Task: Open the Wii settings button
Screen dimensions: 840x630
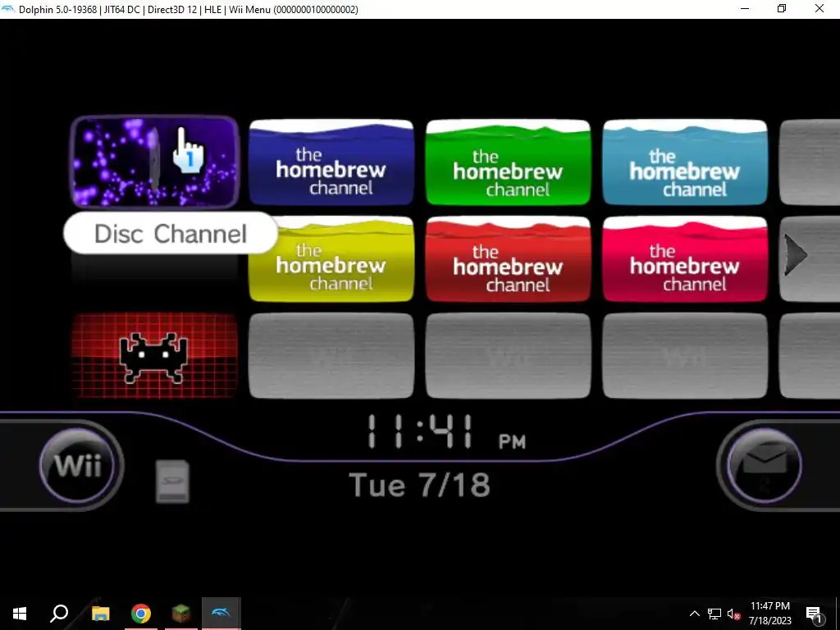Action: (x=78, y=465)
